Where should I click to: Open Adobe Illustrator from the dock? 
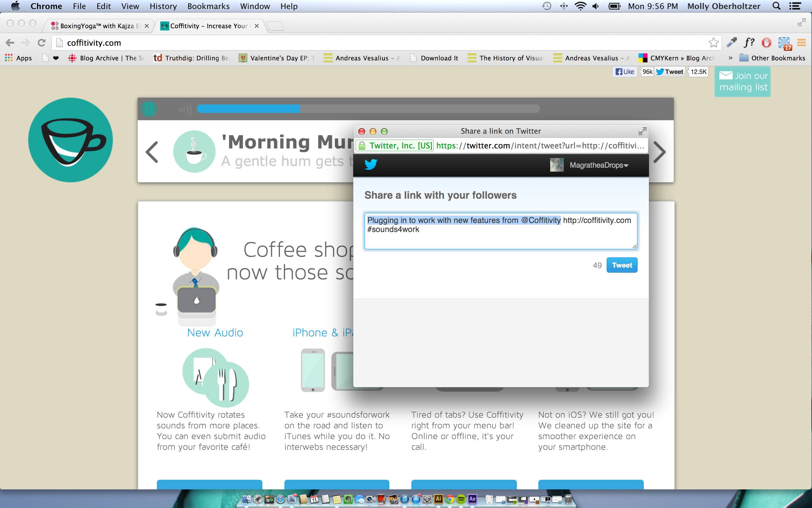[x=438, y=499]
